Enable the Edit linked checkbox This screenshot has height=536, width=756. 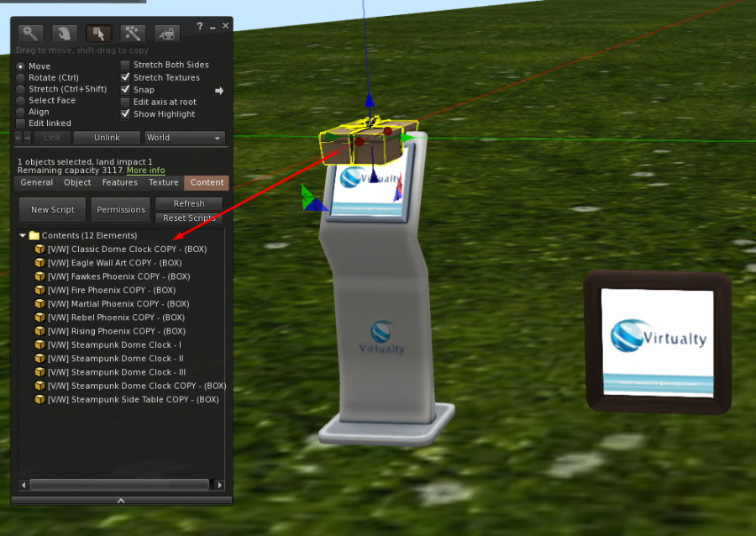pos(20,123)
